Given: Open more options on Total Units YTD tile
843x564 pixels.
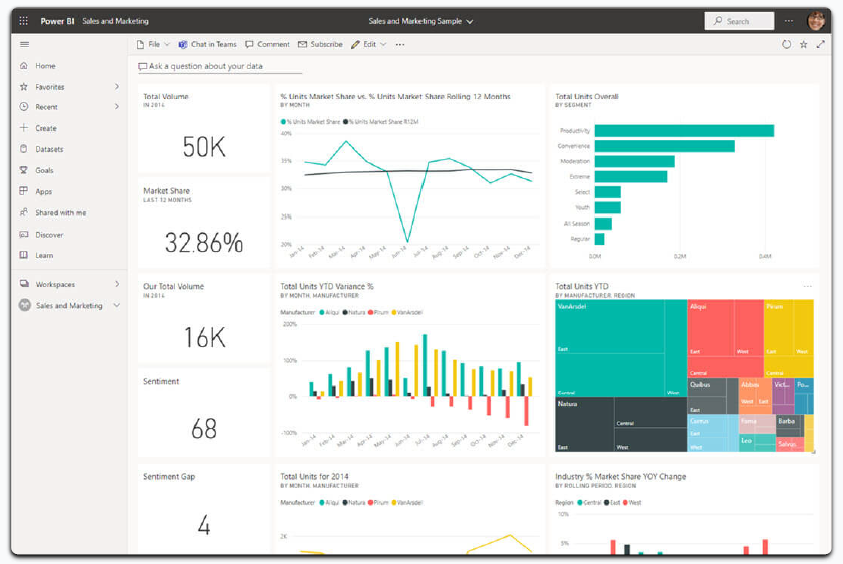Looking at the screenshot, I should (807, 287).
